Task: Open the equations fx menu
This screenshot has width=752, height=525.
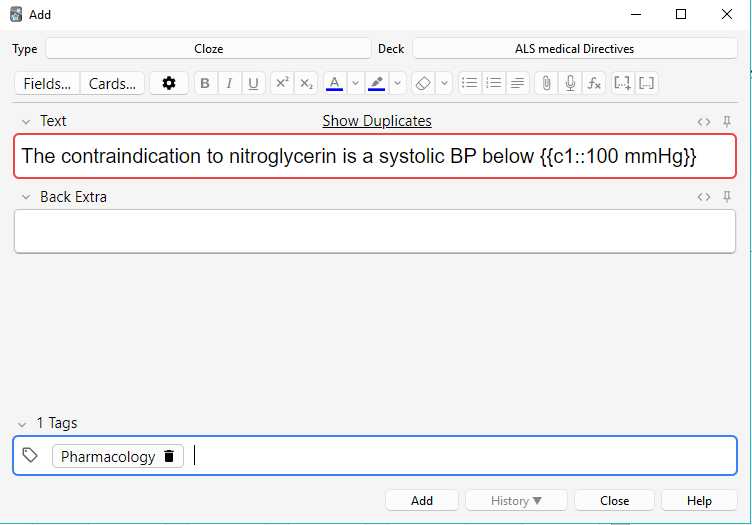Action: [x=594, y=84]
